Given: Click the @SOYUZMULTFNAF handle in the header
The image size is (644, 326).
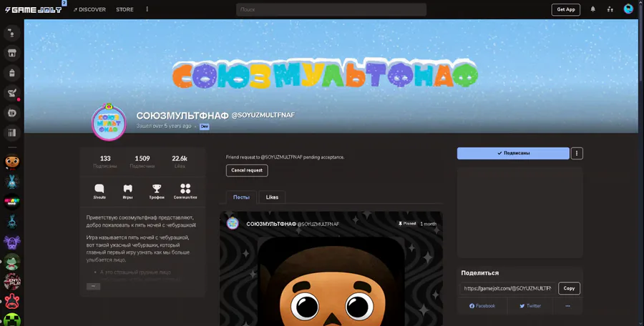Looking at the screenshot, I should (x=263, y=115).
